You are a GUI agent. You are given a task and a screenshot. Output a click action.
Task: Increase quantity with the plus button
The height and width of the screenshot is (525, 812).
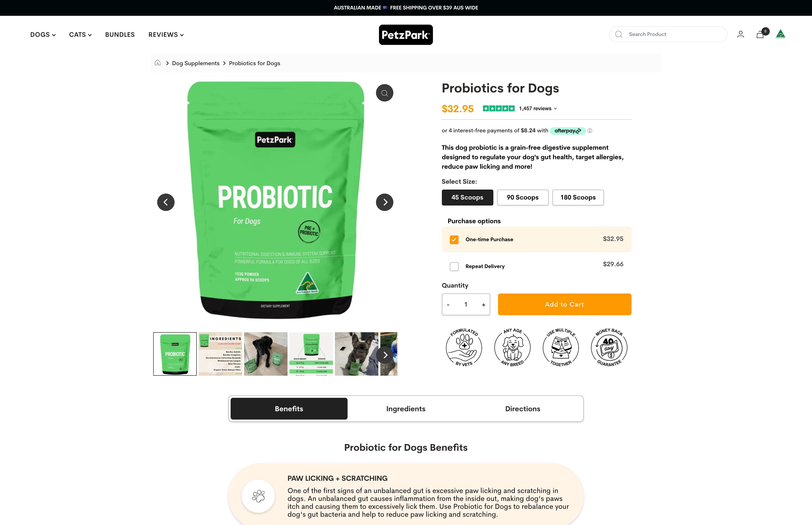coord(483,305)
